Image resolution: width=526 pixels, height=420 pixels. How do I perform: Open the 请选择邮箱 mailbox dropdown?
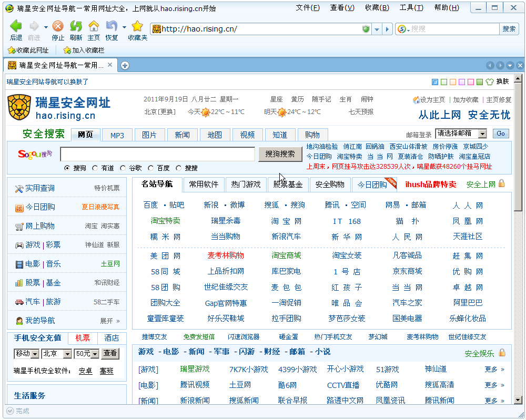tap(461, 134)
